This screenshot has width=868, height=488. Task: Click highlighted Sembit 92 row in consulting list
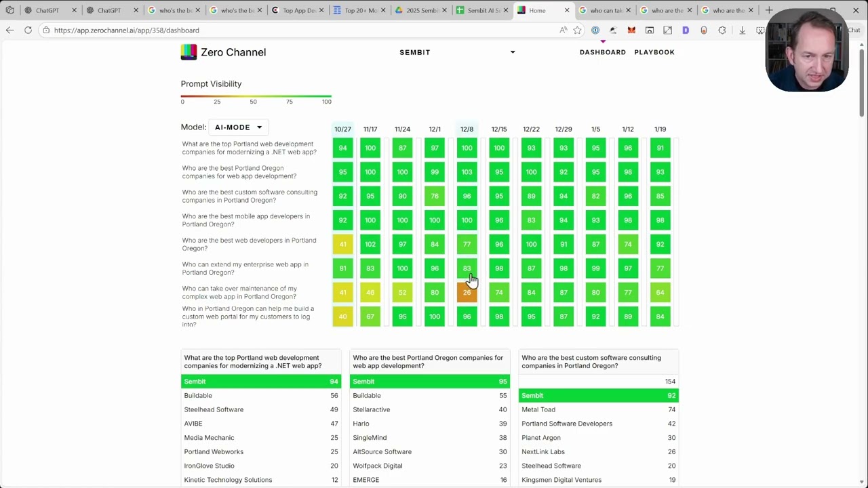click(x=598, y=396)
